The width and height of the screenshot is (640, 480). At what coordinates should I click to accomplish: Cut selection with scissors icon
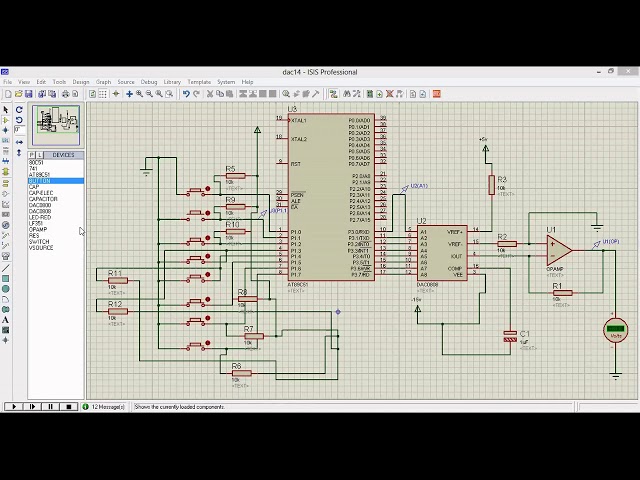[210, 94]
